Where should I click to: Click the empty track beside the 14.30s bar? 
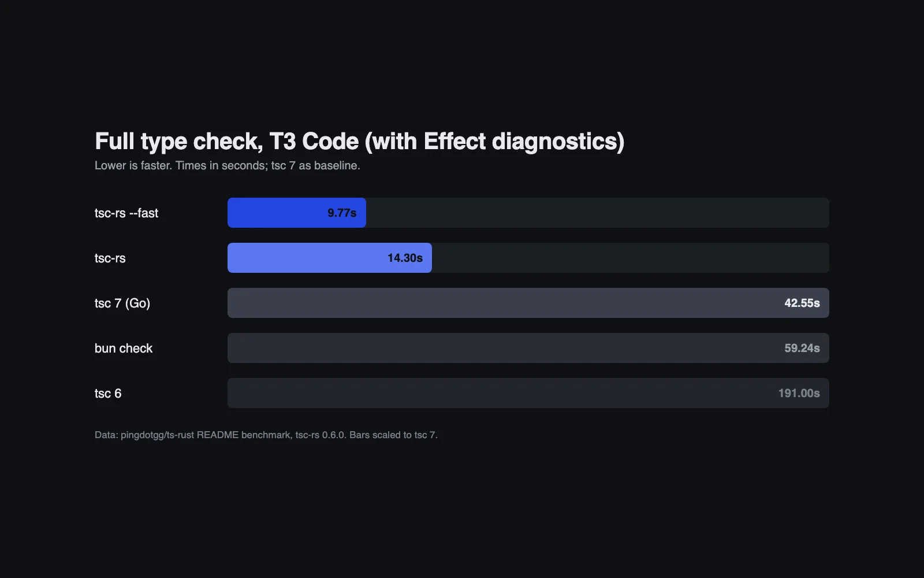tap(631, 258)
